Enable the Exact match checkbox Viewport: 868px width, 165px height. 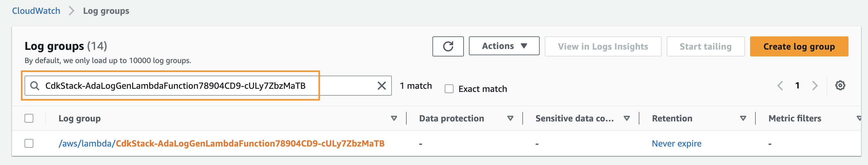(x=449, y=89)
